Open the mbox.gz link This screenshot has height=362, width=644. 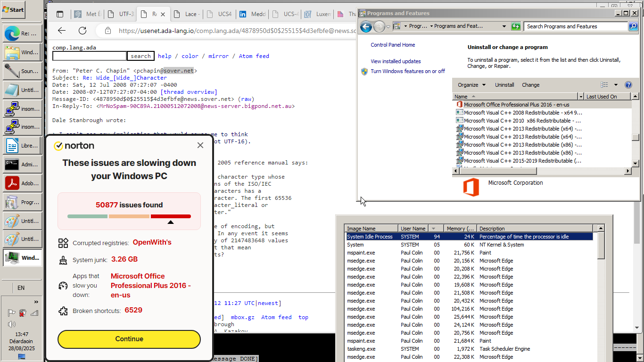[242, 317]
